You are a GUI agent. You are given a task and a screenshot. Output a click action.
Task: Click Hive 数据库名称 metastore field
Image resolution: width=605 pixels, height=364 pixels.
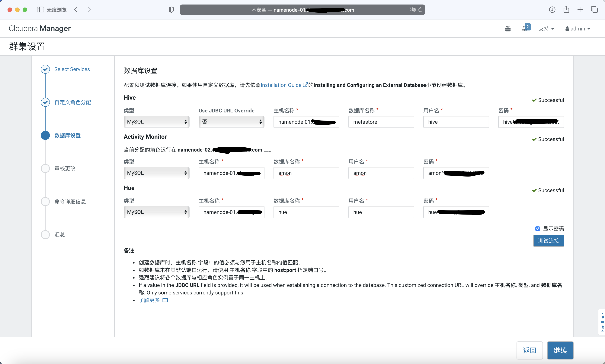[x=381, y=122]
